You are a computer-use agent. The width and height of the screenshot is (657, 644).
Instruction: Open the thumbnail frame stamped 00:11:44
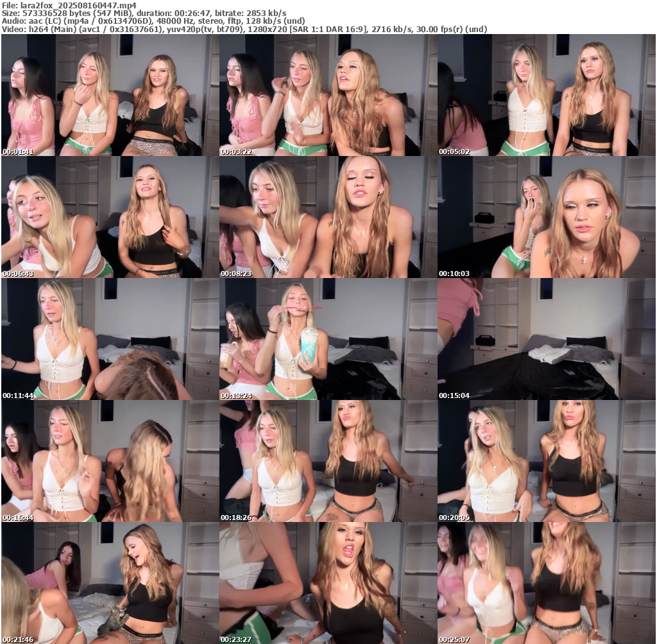(x=110, y=339)
